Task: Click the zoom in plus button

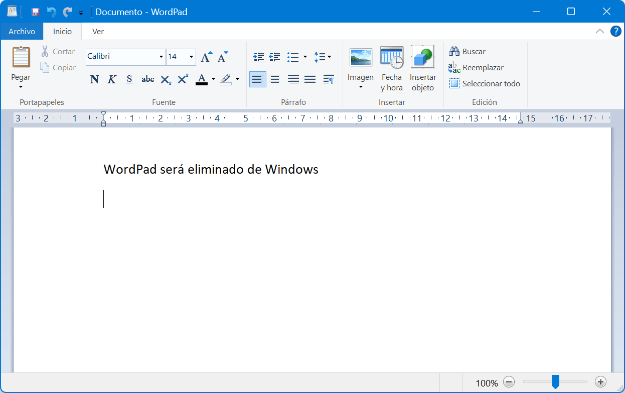Action: (600, 382)
